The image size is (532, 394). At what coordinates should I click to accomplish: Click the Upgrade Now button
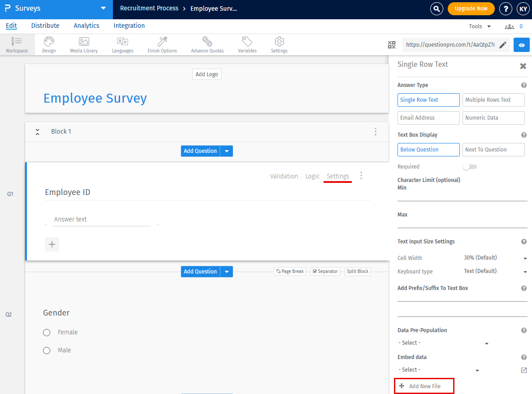pos(471,9)
